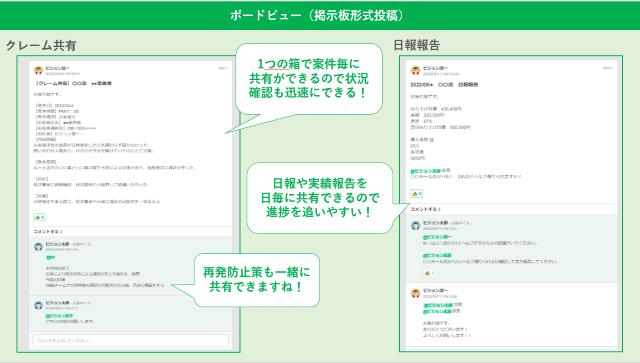The width and height of the screenshot is (640, 363).
Task: Open ビジョン陽一's avatar on the 日報報告 post
Action: click(x=416, y=71)
